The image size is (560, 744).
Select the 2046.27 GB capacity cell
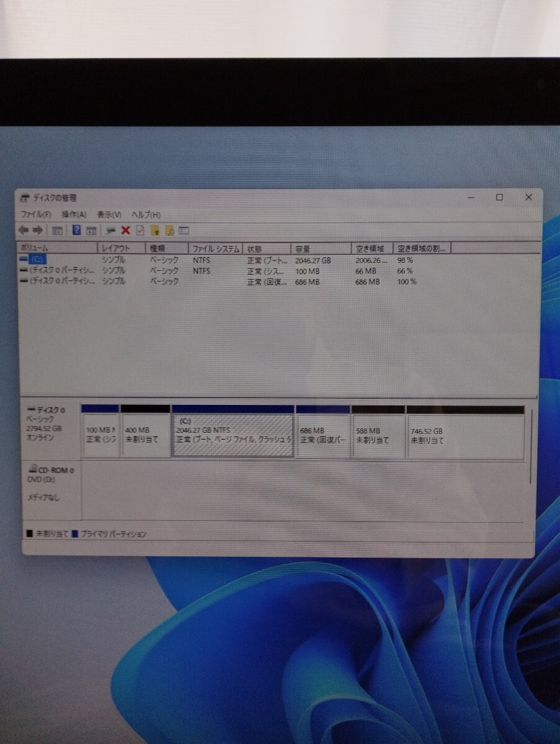click(x=313, y=260)
